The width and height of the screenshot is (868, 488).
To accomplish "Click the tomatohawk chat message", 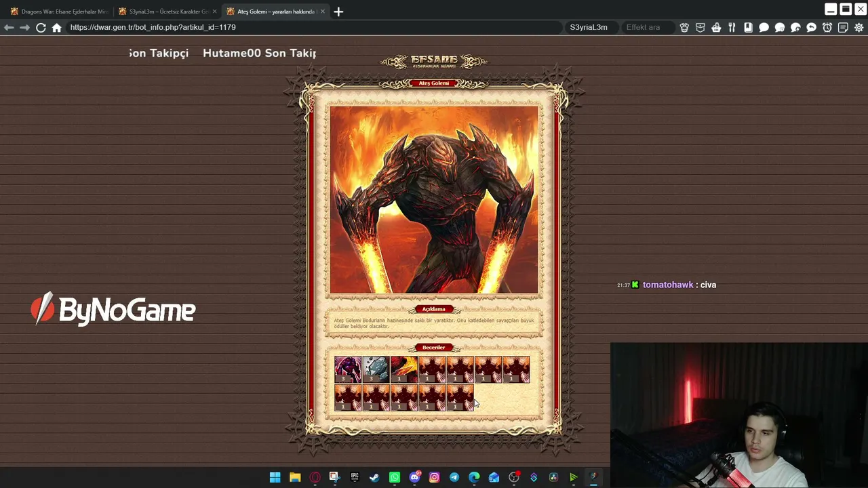I will [667, 285].
